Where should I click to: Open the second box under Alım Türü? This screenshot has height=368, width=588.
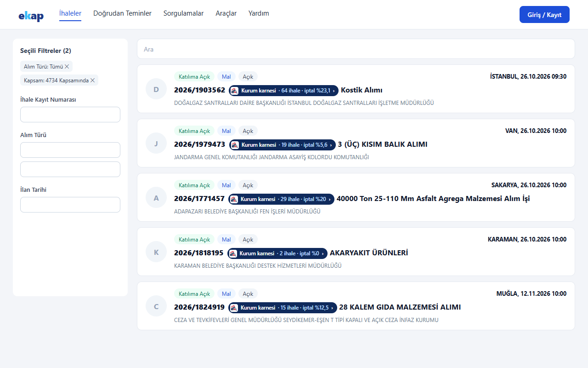70,169
